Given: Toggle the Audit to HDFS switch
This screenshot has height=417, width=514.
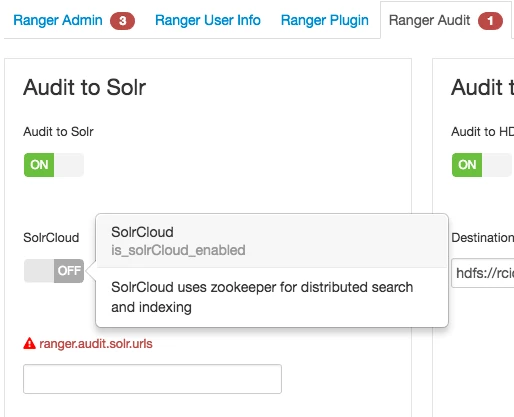Looking at the screenshot, I should click(482, 165).
